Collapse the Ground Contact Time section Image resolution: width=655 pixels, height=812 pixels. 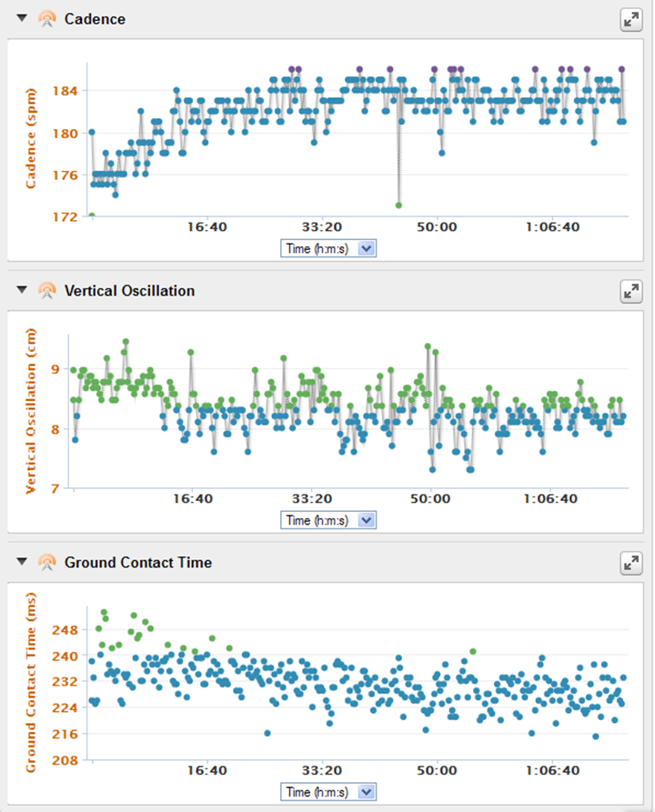click(x=22, y=561)
